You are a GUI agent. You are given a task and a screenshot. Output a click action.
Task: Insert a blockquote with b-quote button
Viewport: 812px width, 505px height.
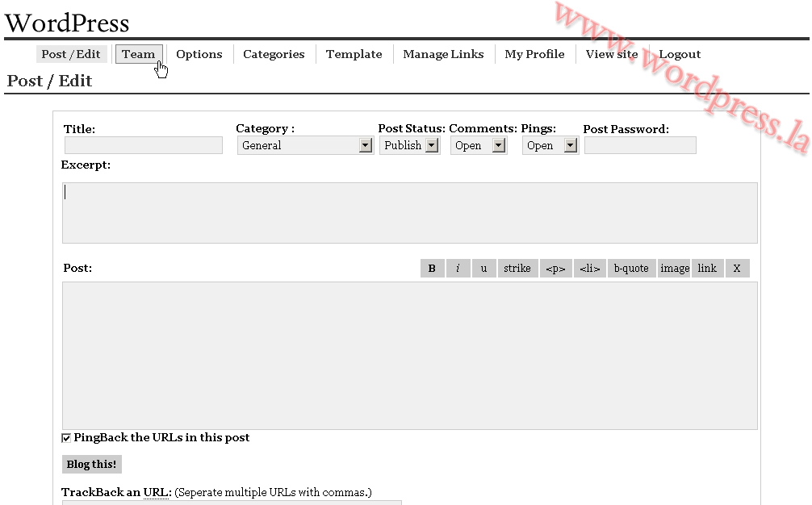point(631,268)
